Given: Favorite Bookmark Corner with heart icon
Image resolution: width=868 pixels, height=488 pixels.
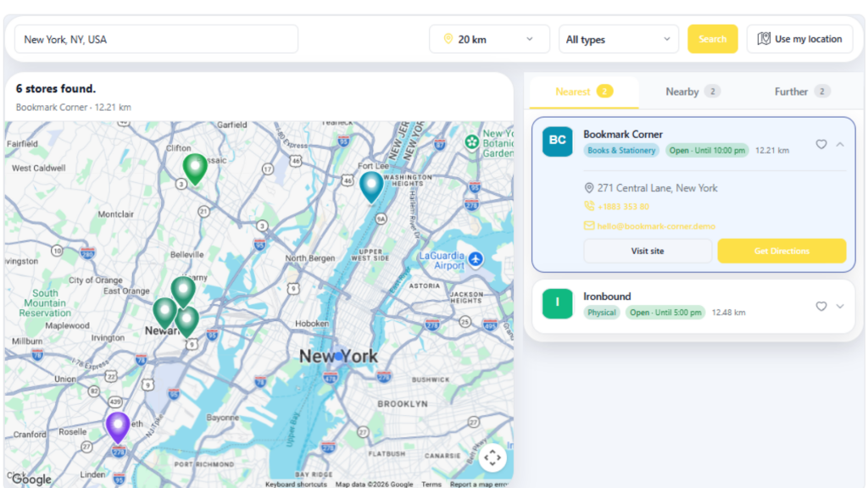Looking at the screenshot, I should click(821, 144).
